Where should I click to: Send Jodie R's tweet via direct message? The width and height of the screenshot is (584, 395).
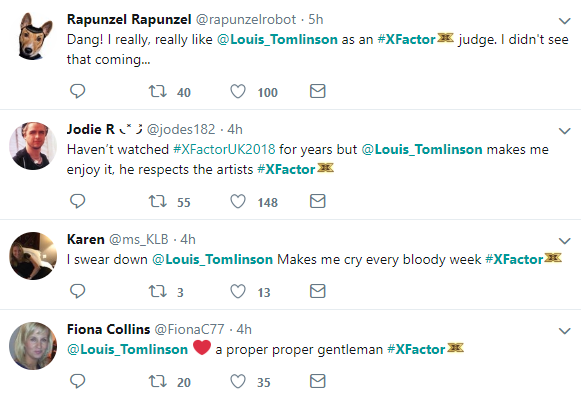pyautogui.click(x=318, y=201)
